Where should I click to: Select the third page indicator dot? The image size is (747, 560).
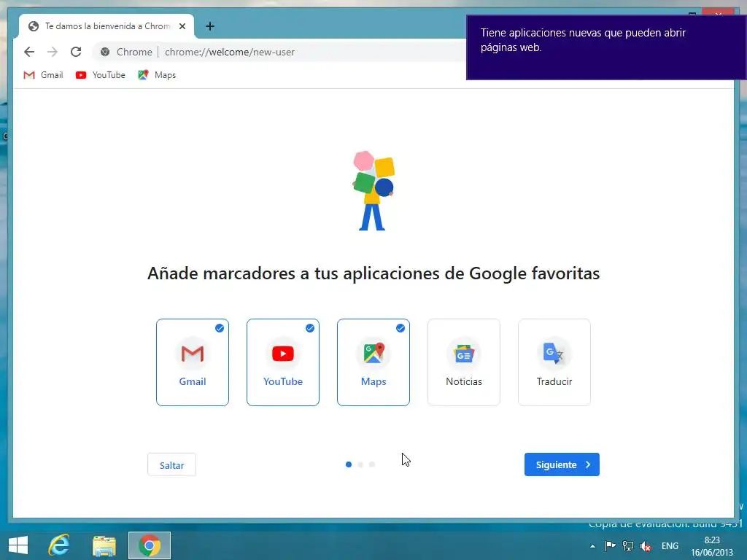(372, 464)
